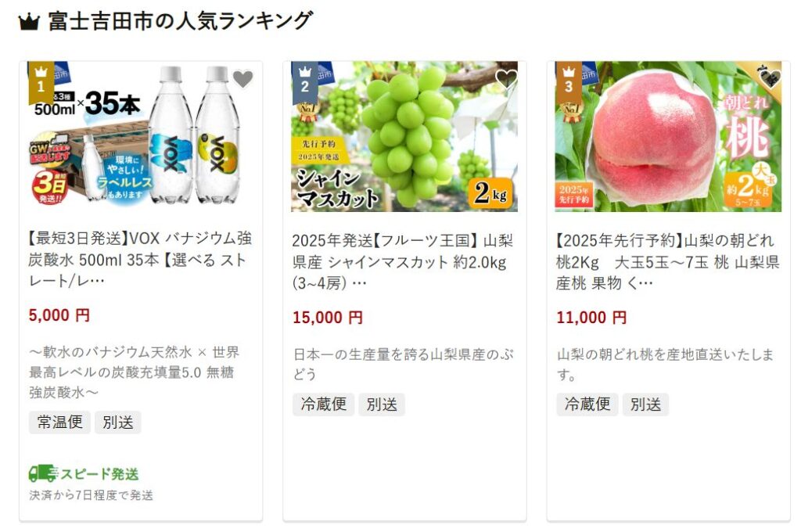Open the 山梨の朝どれ桃2Kg title link

(668, 261)
